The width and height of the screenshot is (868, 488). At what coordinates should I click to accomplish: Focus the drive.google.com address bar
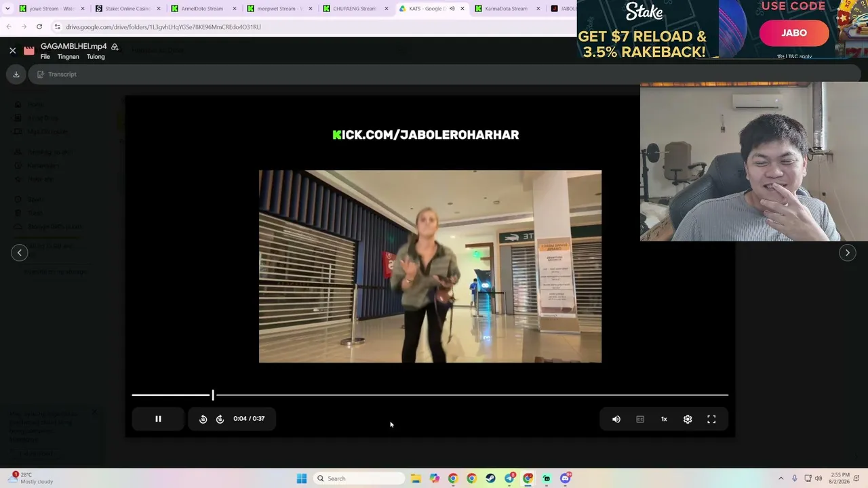312,27
